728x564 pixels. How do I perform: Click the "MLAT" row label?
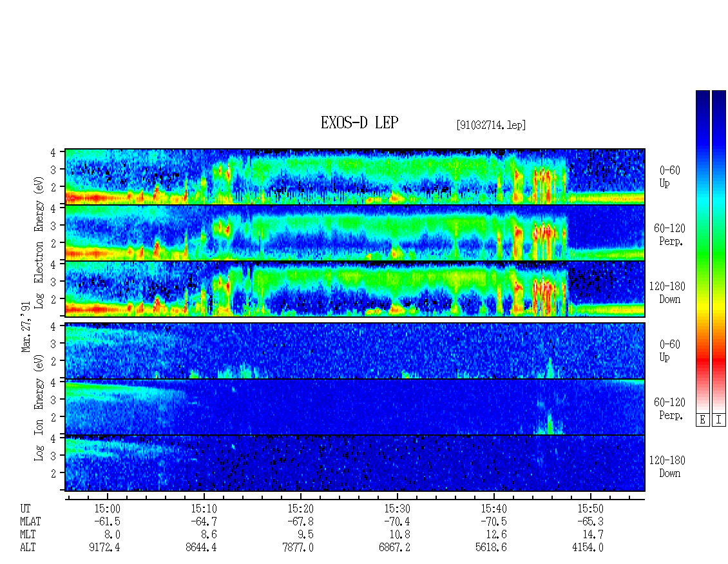31,521
